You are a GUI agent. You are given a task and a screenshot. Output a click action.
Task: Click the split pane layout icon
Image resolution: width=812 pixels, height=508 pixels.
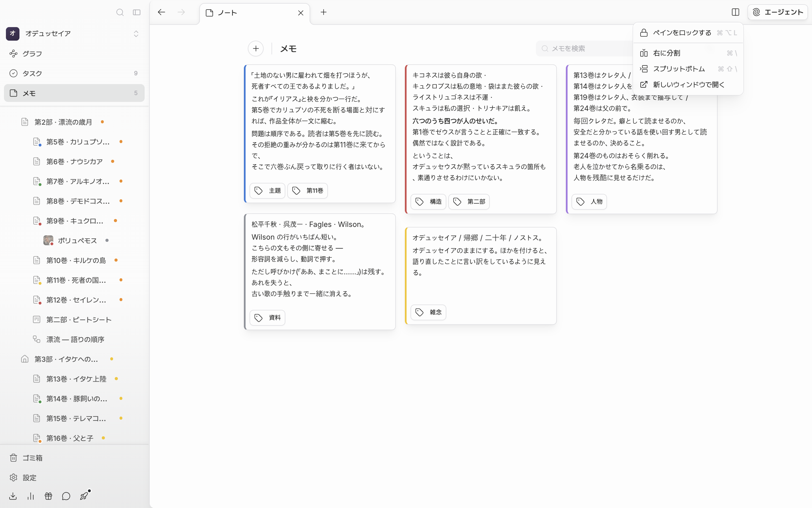click(735, 12)
